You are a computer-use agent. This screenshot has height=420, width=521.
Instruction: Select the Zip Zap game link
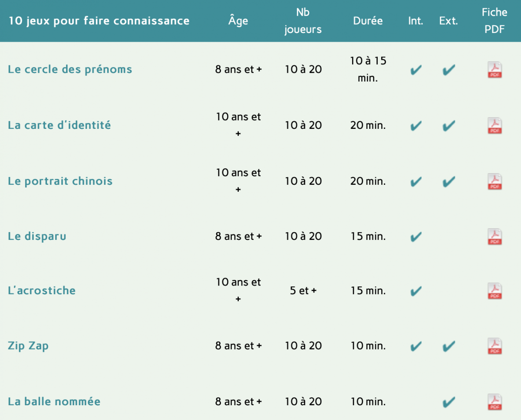[x=28, y=346]
